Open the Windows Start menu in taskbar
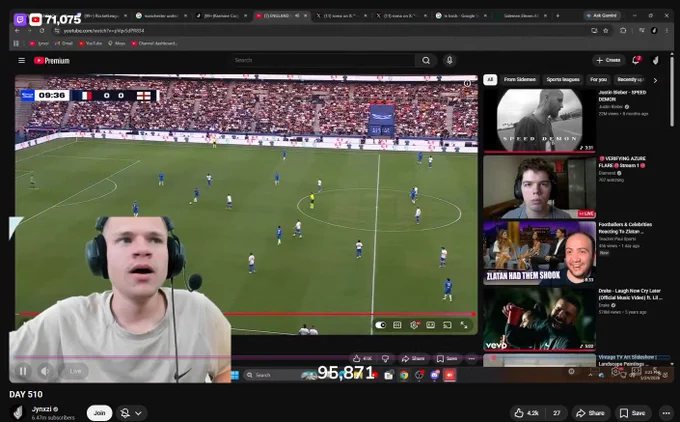680x422 pixels. (x=235, y=375)
